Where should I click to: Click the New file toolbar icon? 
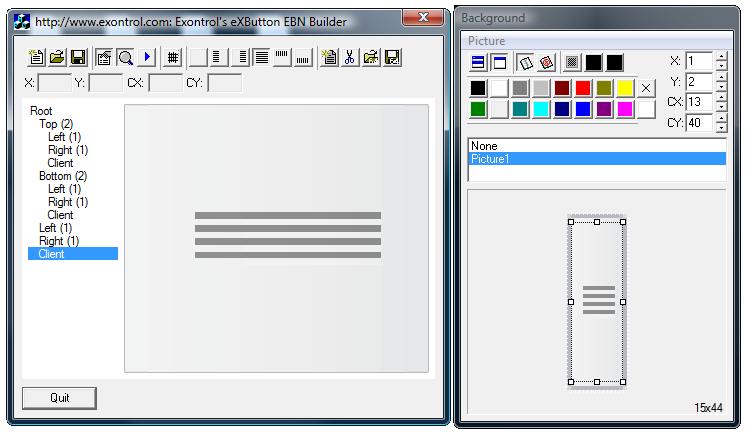click(36, 58)
